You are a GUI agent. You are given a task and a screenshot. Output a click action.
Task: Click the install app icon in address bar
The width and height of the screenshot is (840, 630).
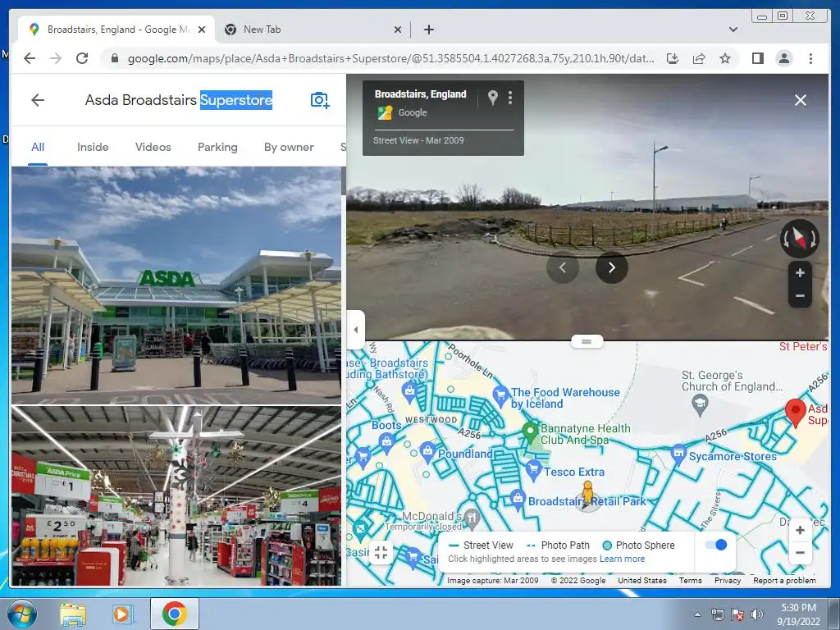pyautogui.click(x=673, y=58)
